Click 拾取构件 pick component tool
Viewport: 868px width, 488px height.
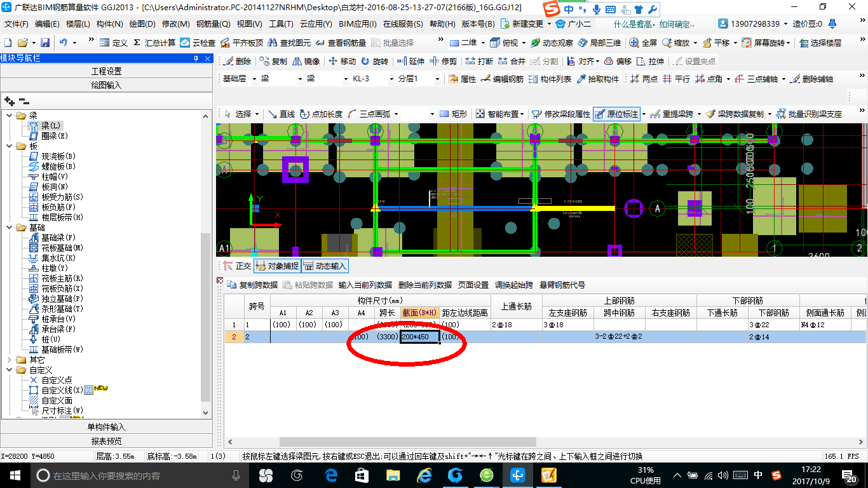pyautogui.click(x=598, y=79)
